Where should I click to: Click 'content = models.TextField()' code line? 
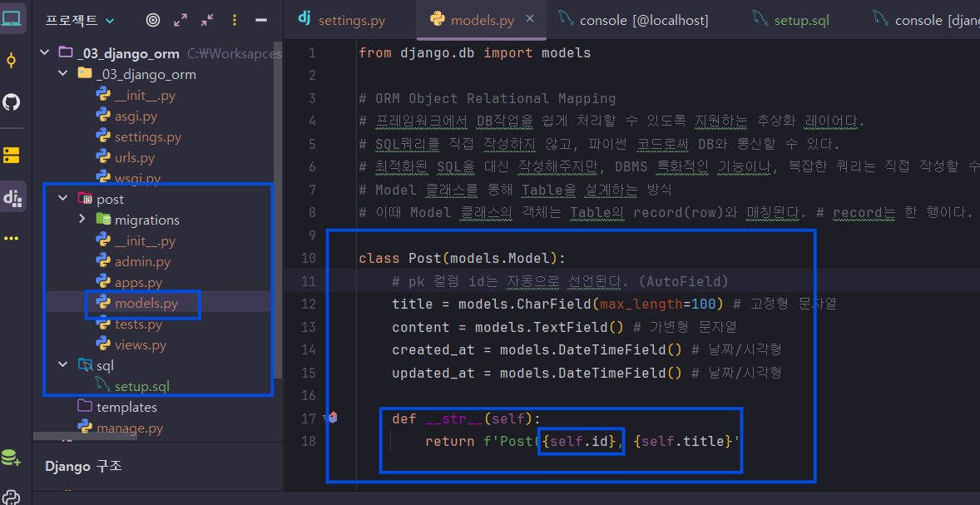point(508,327)
